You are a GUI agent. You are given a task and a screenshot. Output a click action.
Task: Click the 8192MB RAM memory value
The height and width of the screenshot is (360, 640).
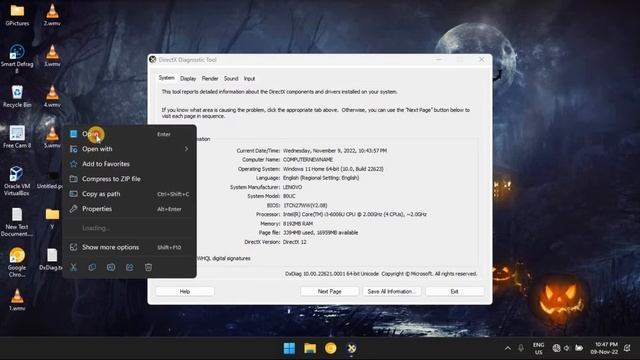pos(298,224)
